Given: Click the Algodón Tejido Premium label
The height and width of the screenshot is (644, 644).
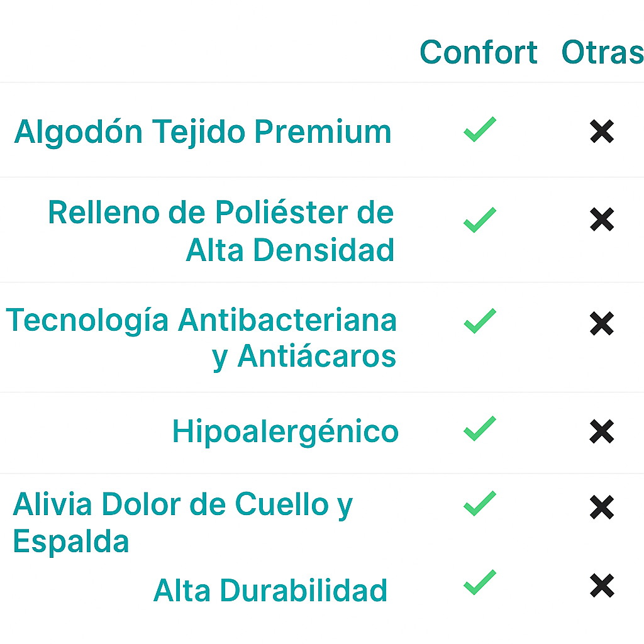Looking at the screenshot, I should 203,132.
